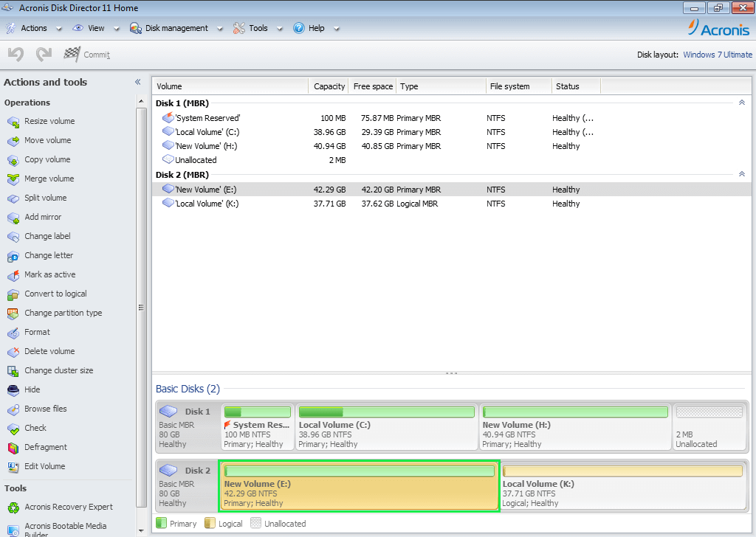Sort by the Volume column header
Image resolution: width=756 pixels, height=537 pixels.
coord(230,86)
